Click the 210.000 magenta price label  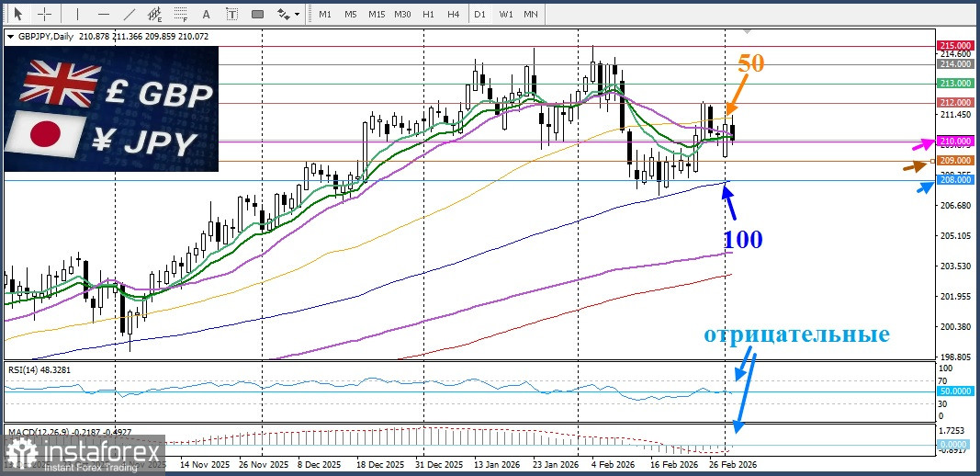click(x=955, y=142)
